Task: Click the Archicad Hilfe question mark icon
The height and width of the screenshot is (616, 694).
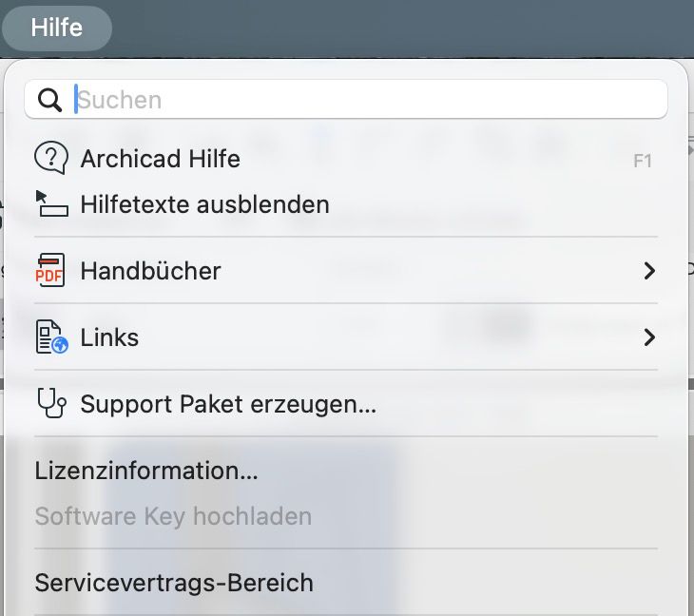Action: (x=50, y=159)
